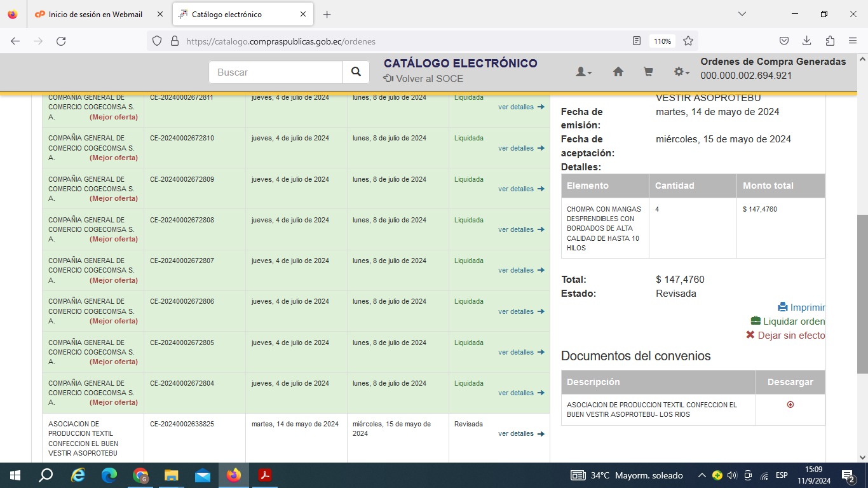Open the shopping cart icon
The image size is (868, 488).
point(648,72)
